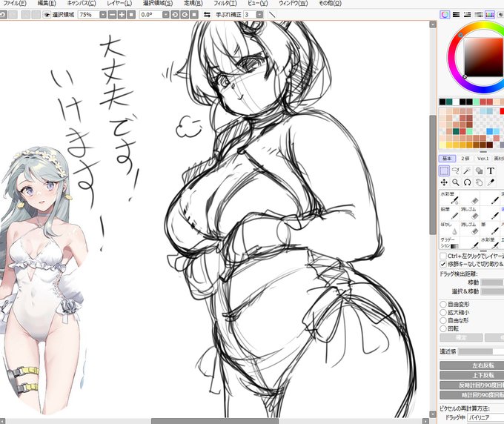Adjust the 遠近感 perspective slider
Viewport: 504px width, 424px height.
click(481, 351)
